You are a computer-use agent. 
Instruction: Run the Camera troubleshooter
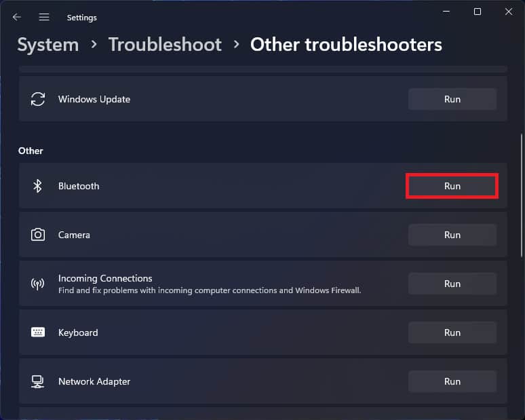pos(452,235)
